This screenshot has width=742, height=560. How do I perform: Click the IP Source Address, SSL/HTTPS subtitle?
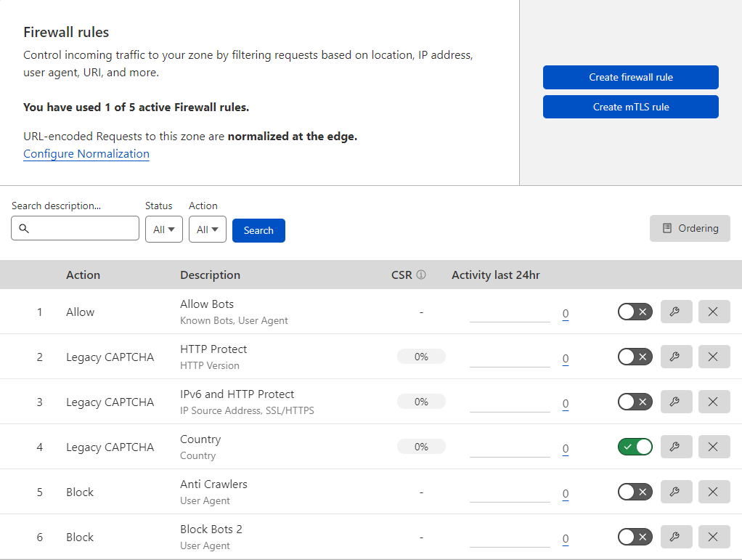click(247, 410)
